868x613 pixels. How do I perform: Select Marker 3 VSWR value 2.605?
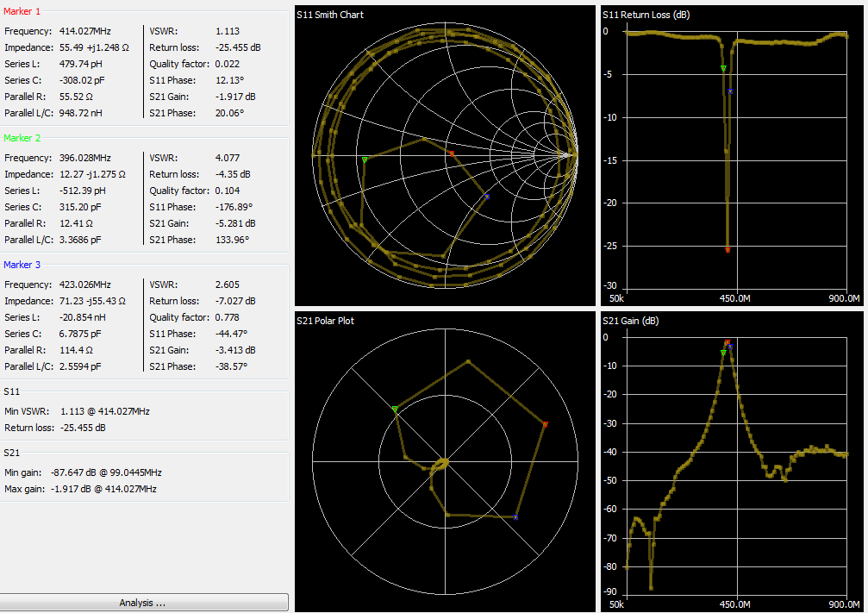click(x=228, y=285)
